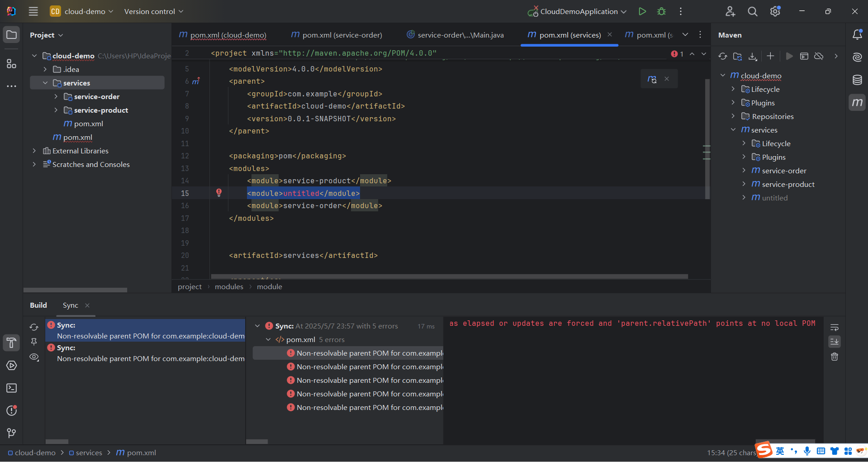The height and width of the screenshot is (462, 868).
Task: Open Search Everywhere magnifier icon
Action: pyautogui.click(x=752, y=11)
